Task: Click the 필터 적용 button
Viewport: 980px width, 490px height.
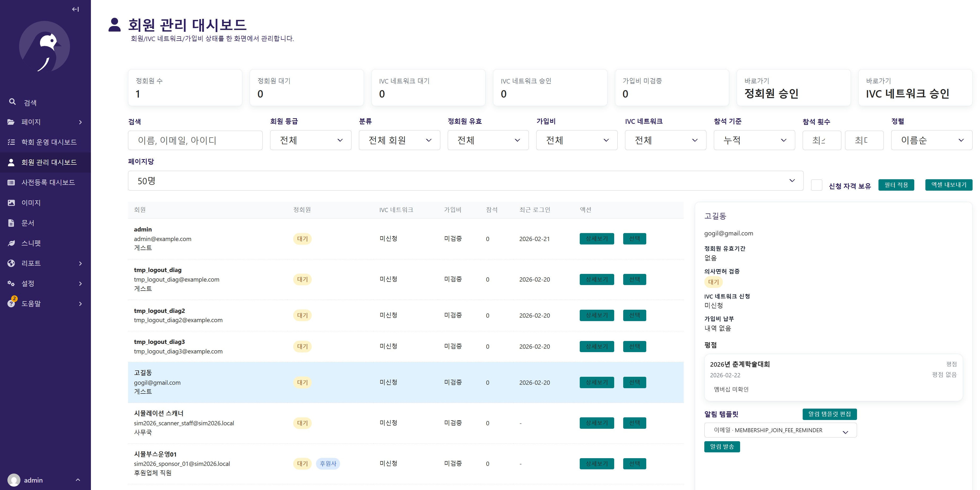Action: pyautogui.click(x=896, y=185)
